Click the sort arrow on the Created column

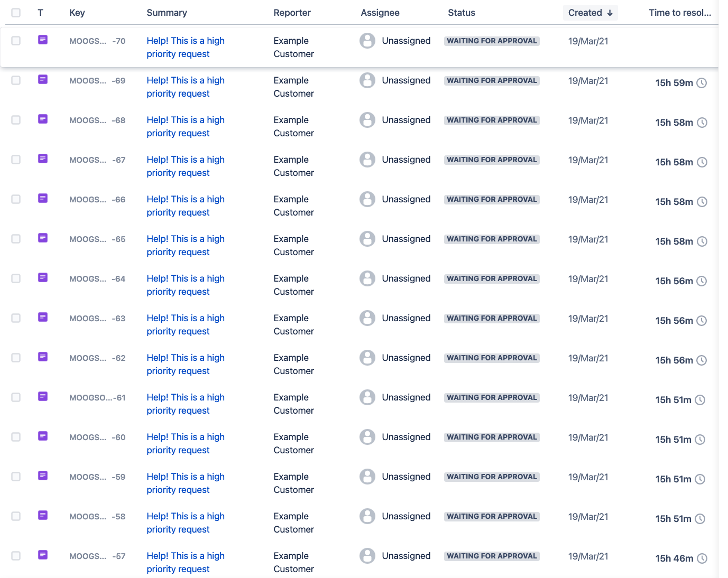point(610,13)
